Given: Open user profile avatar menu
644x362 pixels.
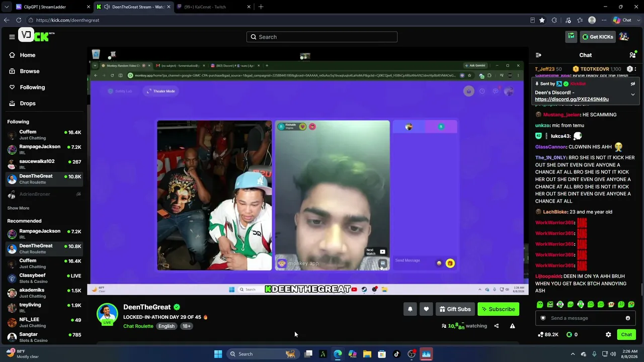Looking at the screenshot, I should 624,37.
